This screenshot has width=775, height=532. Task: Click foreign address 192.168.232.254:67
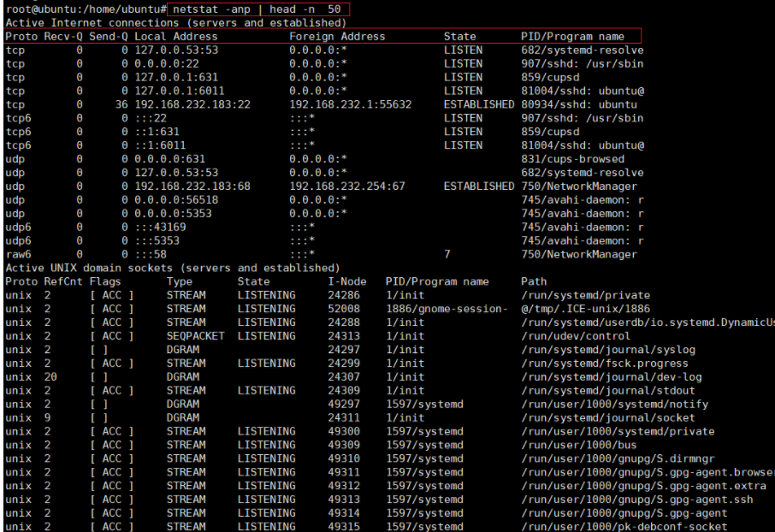347,186
